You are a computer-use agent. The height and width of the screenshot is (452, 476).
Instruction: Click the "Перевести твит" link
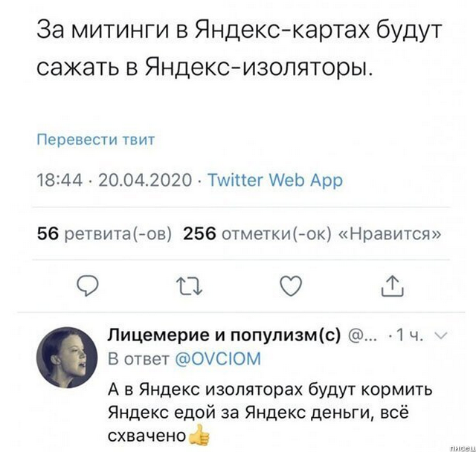click(x=96, y=139)
